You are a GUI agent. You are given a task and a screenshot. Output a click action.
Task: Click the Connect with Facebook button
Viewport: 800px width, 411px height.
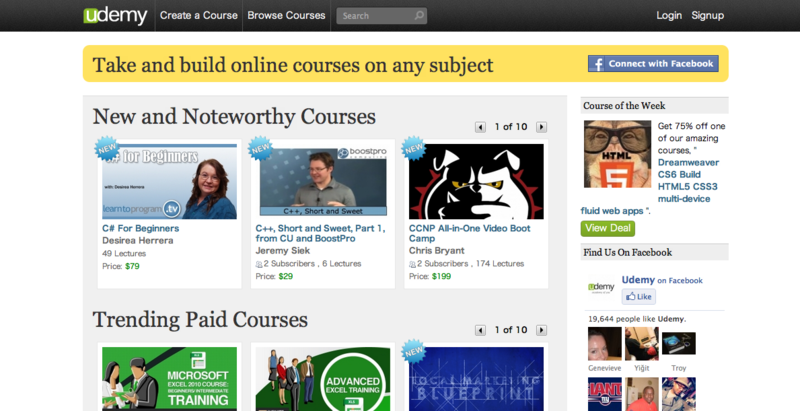pos(654,64)
